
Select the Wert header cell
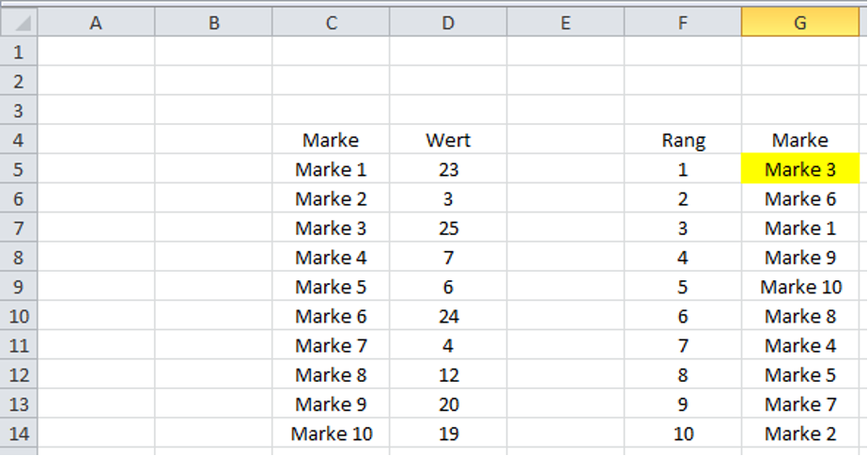[448, 140]
